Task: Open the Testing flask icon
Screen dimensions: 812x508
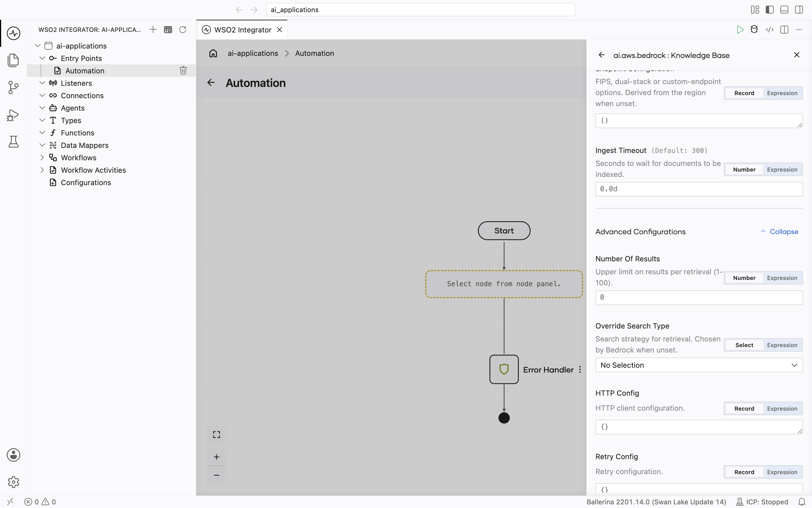Action: [14, 142]
